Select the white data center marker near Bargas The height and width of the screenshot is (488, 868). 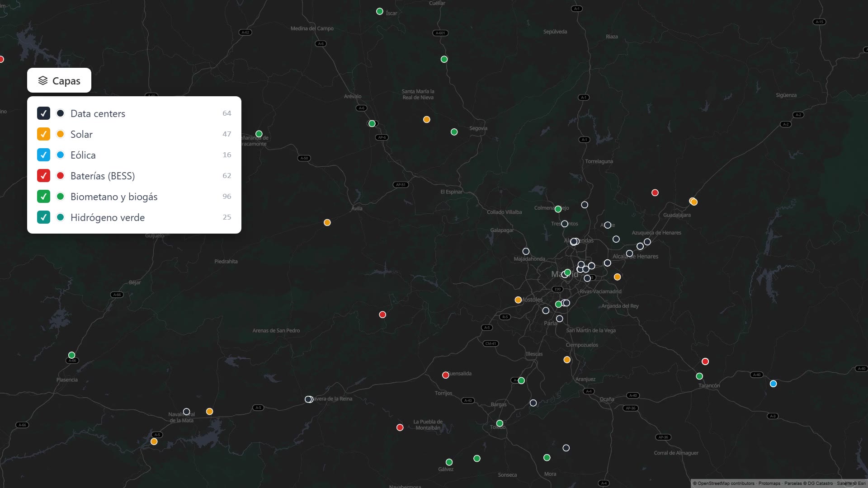[x=533, y=403]
